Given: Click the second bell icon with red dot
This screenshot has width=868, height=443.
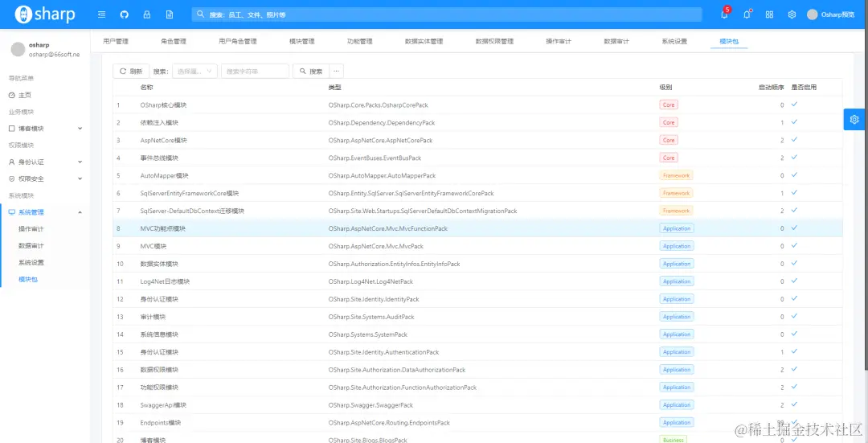Looking at the screenshot, I should coord(747,14).
